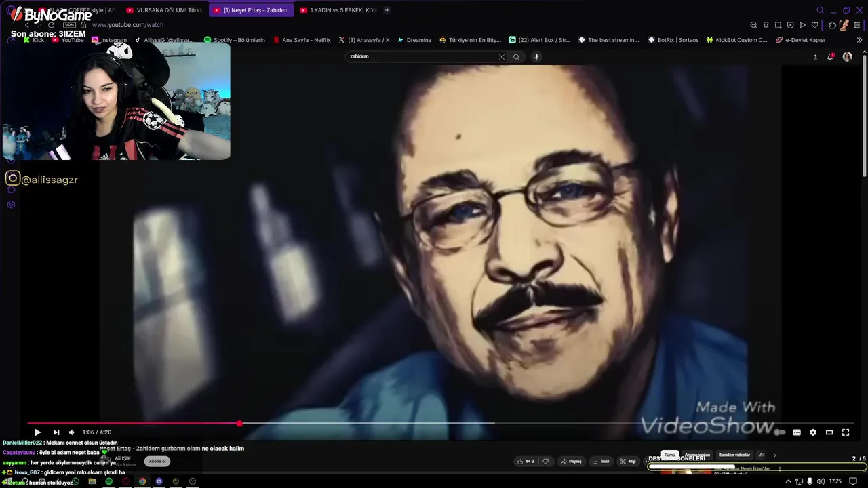Switch to theater mode
Image resolution: width=868 pixels, height=488 pixels.
click(x=829, y=432)
